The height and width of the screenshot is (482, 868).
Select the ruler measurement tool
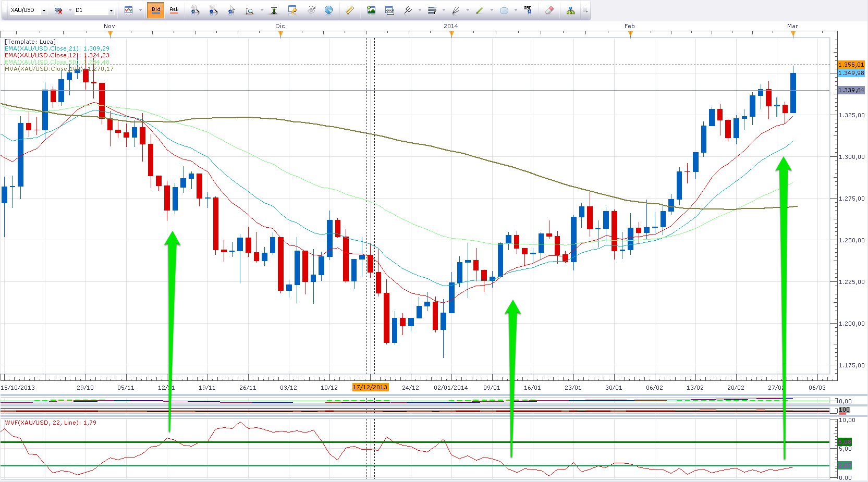coord(350,10)
